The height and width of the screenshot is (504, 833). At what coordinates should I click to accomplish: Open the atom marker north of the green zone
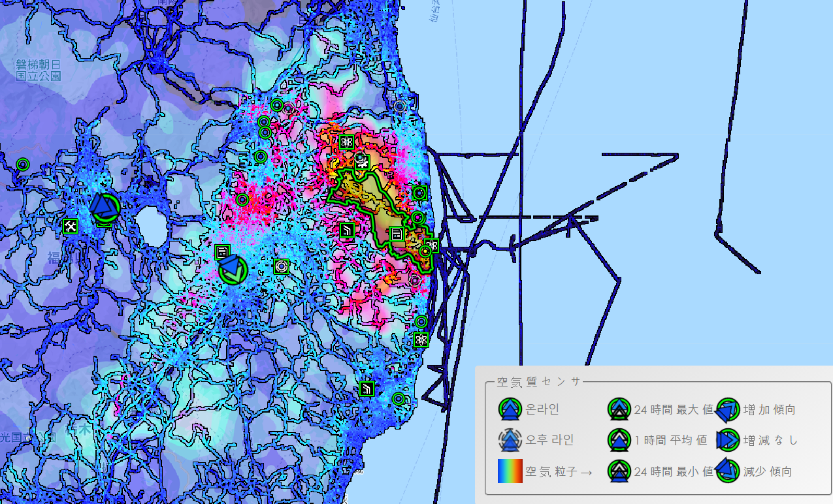pos(346,142)
